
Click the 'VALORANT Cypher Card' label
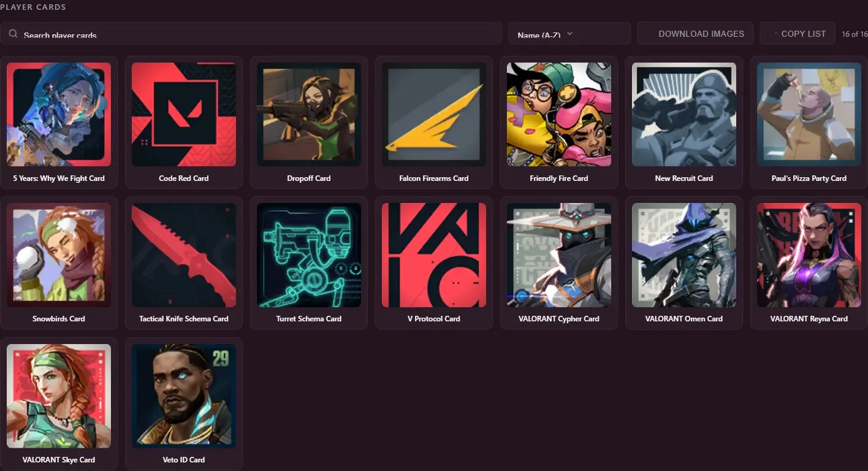[559, 319]
